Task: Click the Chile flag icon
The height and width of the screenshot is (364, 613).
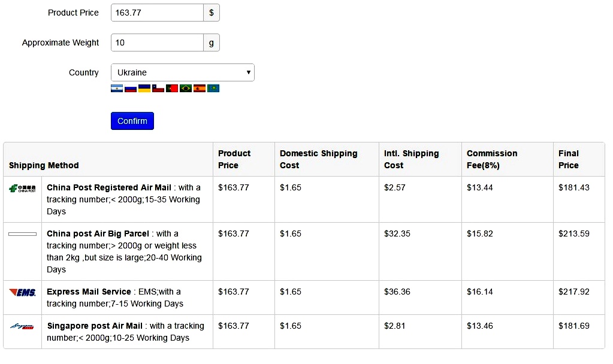Action: (158, 89)
